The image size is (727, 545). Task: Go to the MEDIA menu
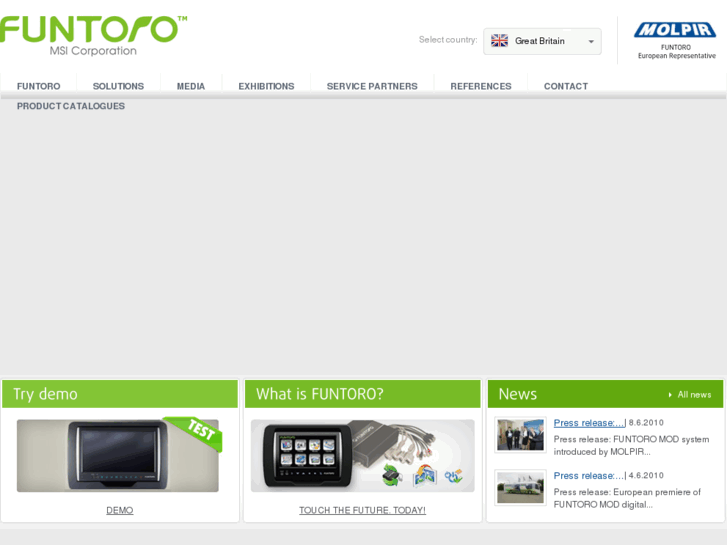coord(191,86)
